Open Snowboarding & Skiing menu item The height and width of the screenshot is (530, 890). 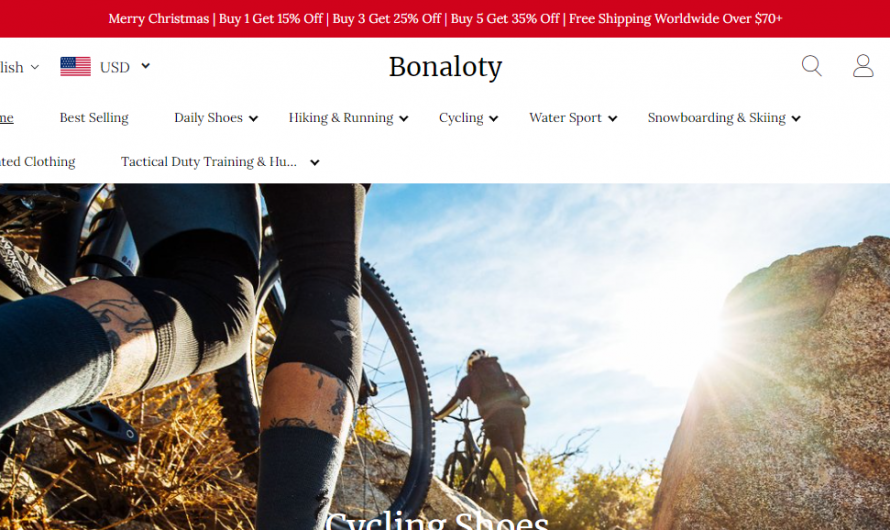(716, 117)
